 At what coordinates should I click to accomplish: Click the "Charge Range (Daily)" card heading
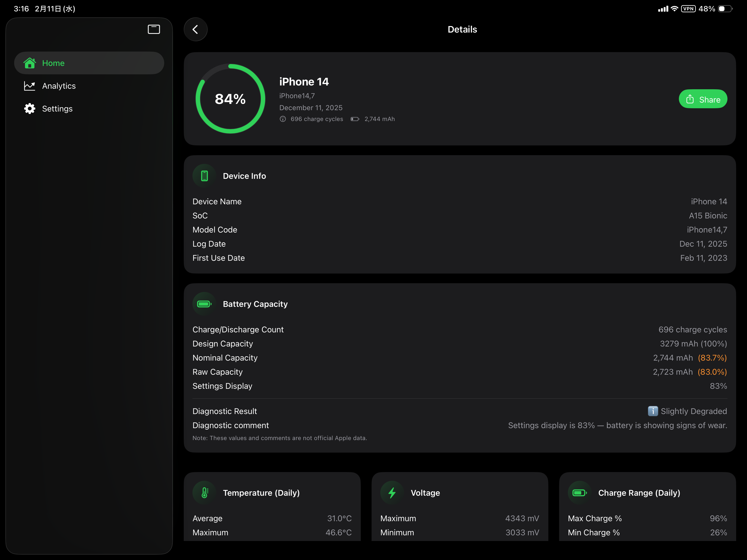pyautogui.click(x=639, y=493)
